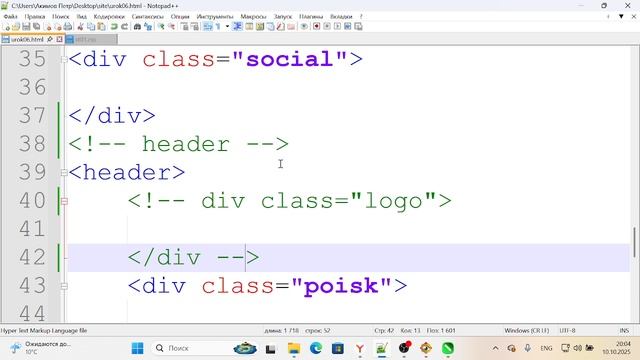Select the urok06.html tab
The width and height of the screenshot is (640, 360).
pyautogui.click(x=27, y=39)
